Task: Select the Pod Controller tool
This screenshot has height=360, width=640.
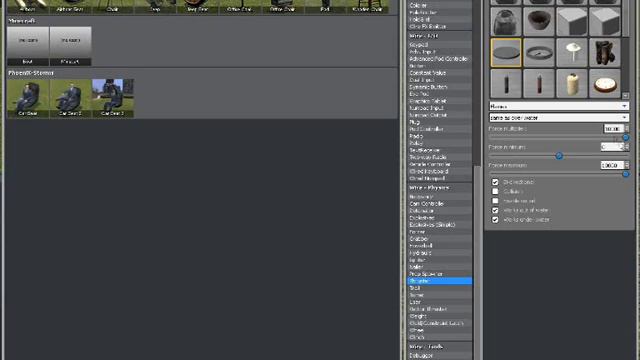Action: 440,129
